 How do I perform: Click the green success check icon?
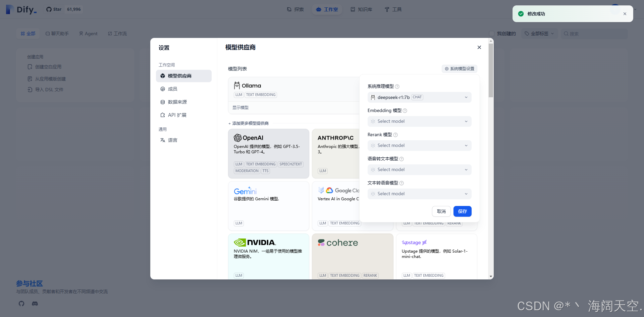click(x=521, y=14)
